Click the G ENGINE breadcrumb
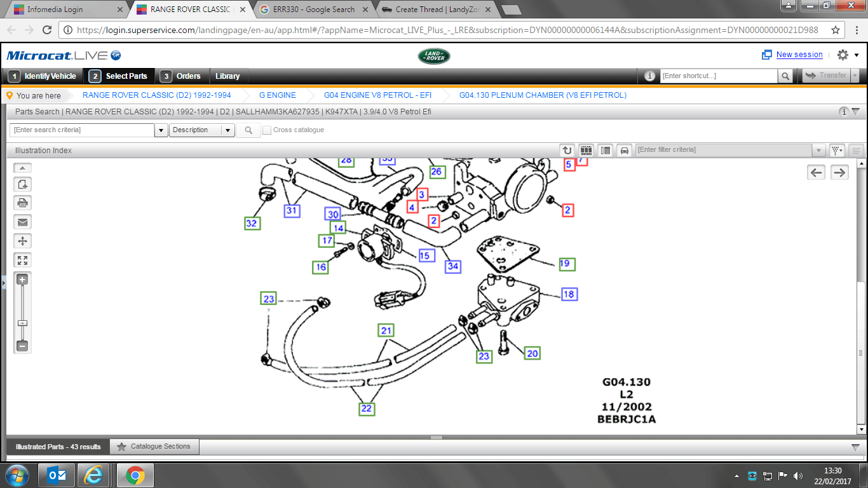This screenshot has height=488, width=868. (278, 95)
